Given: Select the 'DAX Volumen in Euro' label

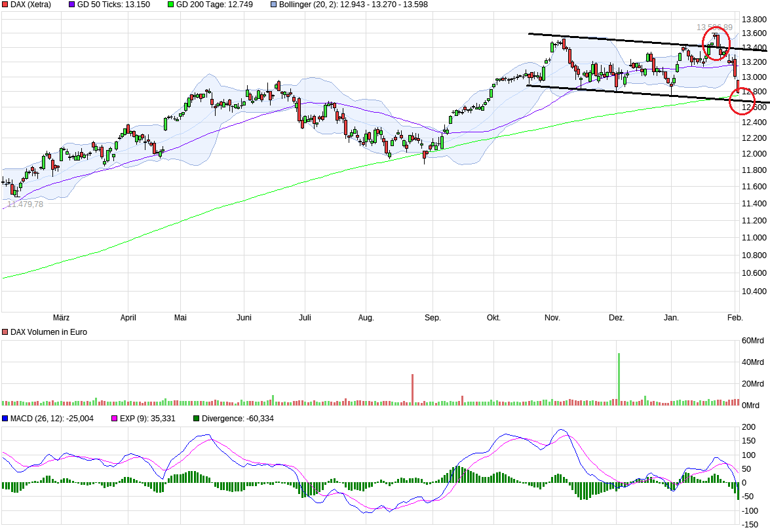Looking at the screenshot, I should pyautogui.click(x=48, y=332).
